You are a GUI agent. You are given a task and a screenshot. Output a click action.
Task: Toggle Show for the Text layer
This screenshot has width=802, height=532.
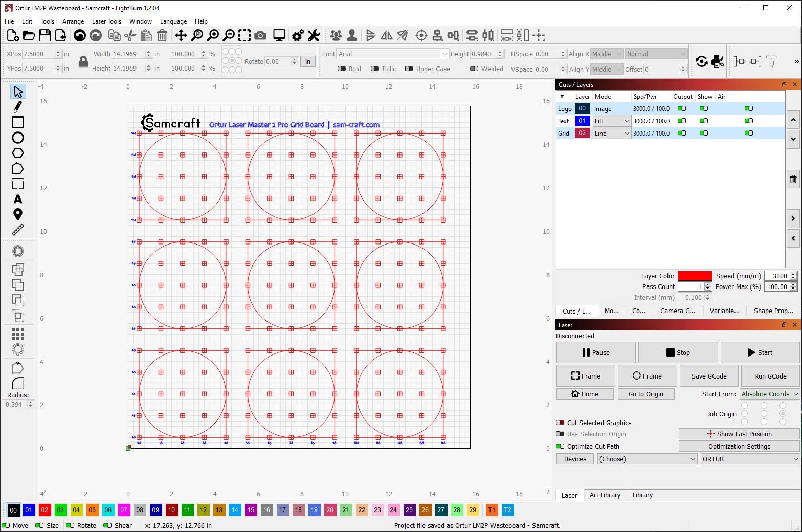704,121
